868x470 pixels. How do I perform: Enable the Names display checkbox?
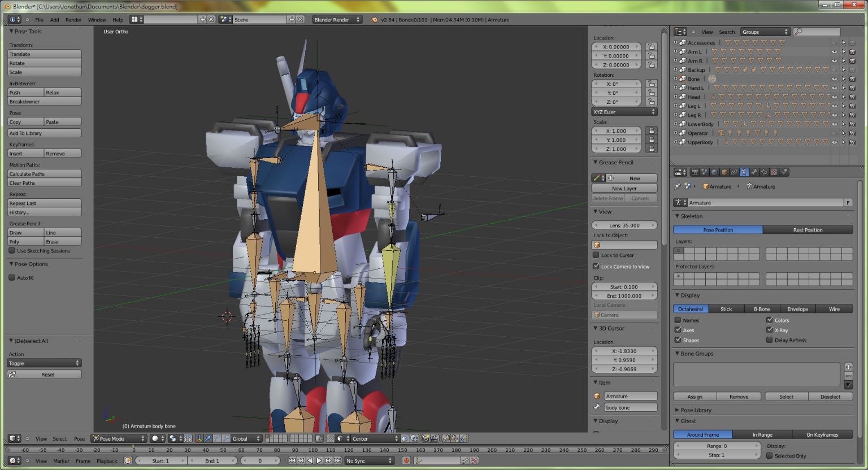click(678, 320)
